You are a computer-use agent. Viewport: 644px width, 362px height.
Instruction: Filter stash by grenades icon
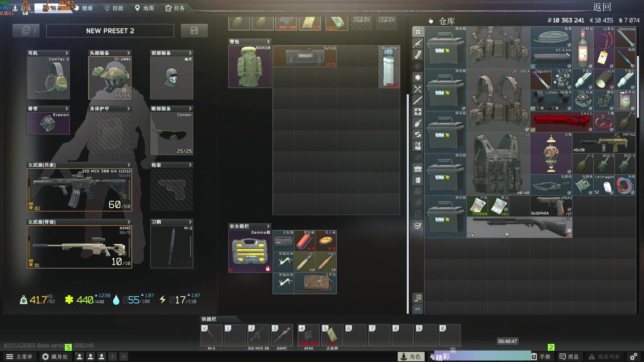pos(418,123)
